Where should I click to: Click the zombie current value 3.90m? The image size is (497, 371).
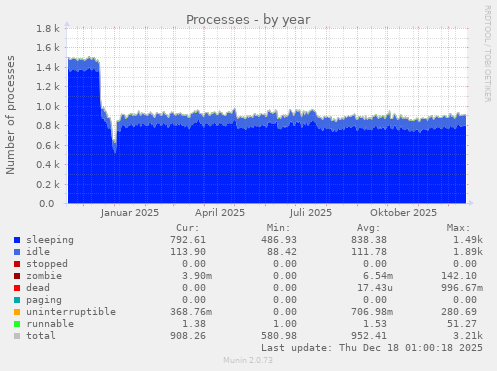[x=197, y=276]
